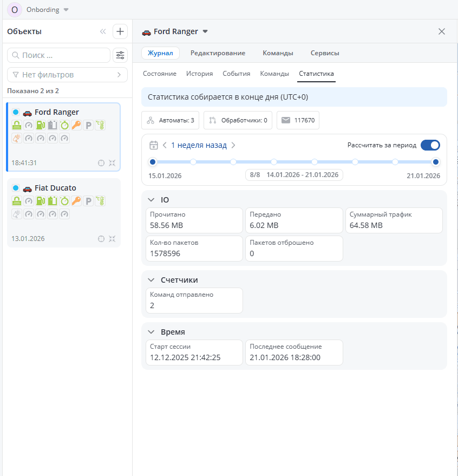Viewport: 458px width, 476px height.
Task: Click the add object plus button
Action: pos(120,31)
